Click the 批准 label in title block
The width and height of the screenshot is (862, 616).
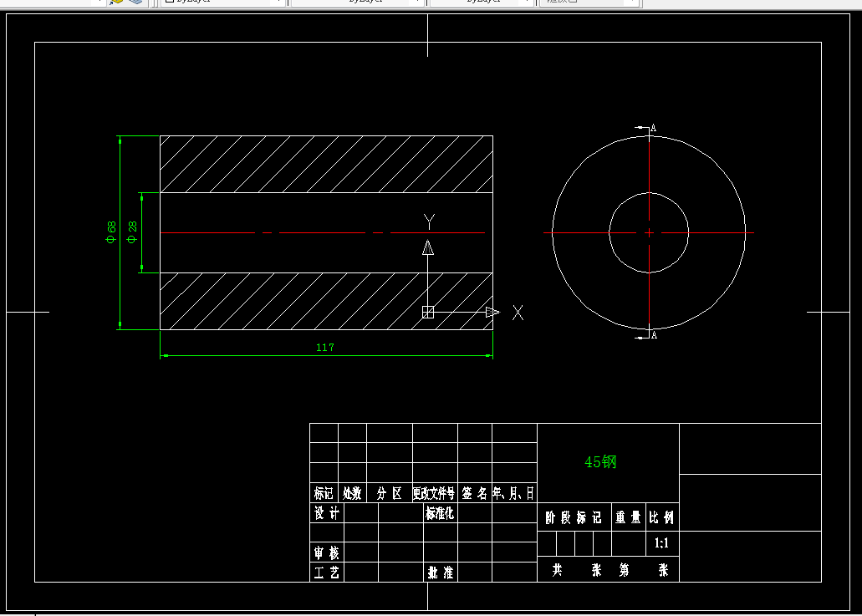pos(441,573)
